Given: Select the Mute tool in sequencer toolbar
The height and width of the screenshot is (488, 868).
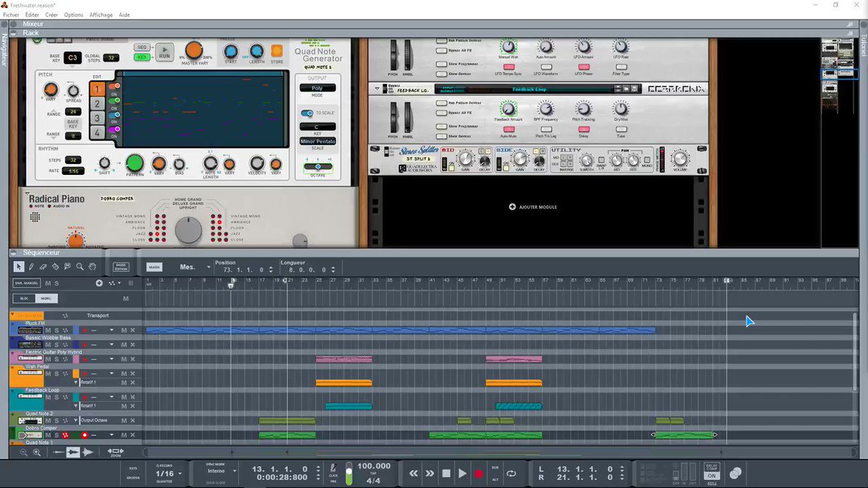Looking at the screenshot, I should click(x=68, y=267).
